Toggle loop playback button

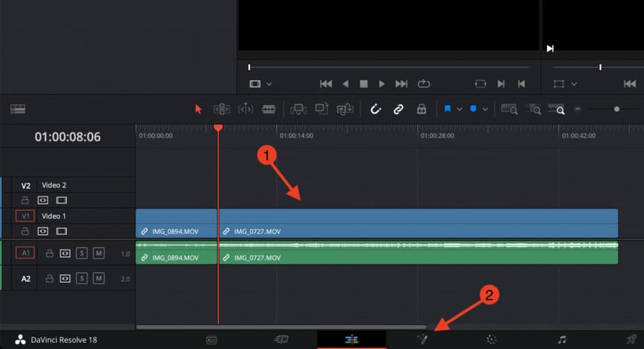pos(424,84)
